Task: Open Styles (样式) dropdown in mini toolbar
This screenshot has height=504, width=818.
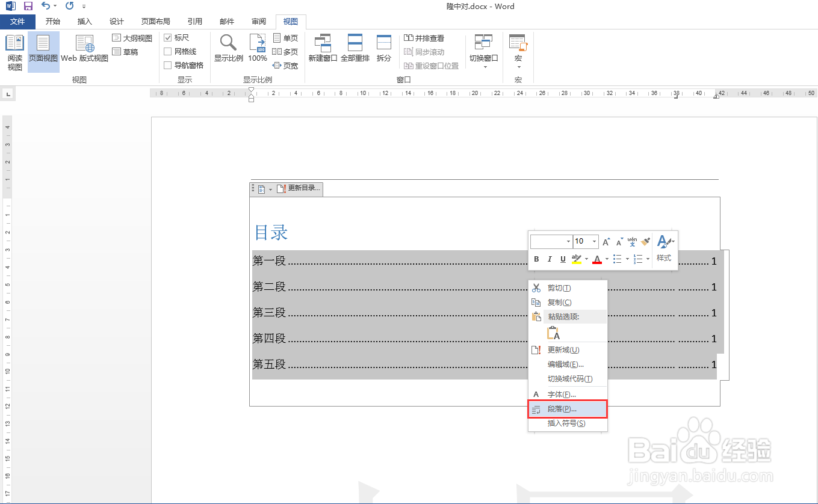Action: (x=664, y=249)
